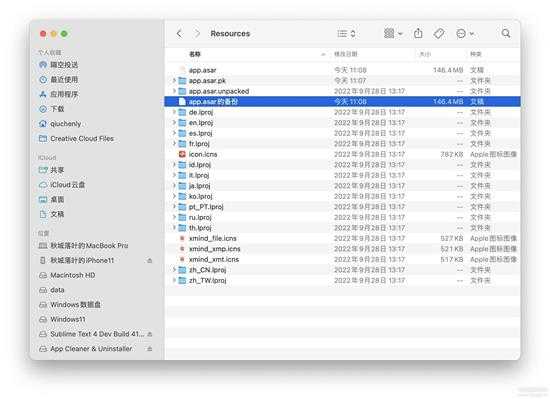Expand the fr.lproj folder
This screenshot has width=550, height=399.
coord(174,144)
